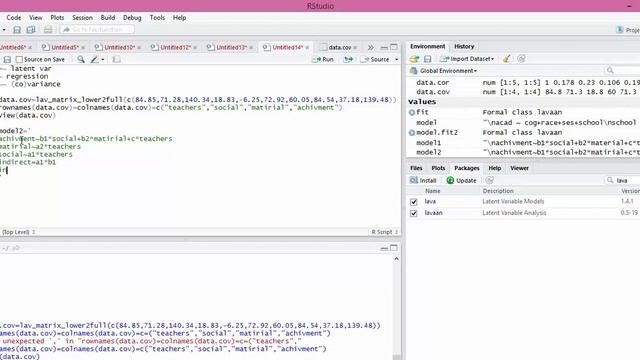Source the active script
Viewport: 640px width, 360px height.
click(x=375, y=60)
